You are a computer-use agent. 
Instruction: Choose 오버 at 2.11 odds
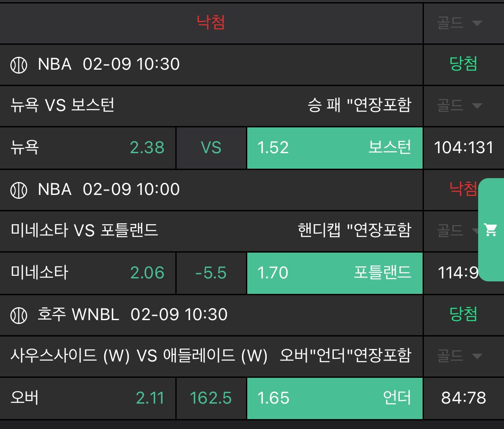(x=88, y=398)
